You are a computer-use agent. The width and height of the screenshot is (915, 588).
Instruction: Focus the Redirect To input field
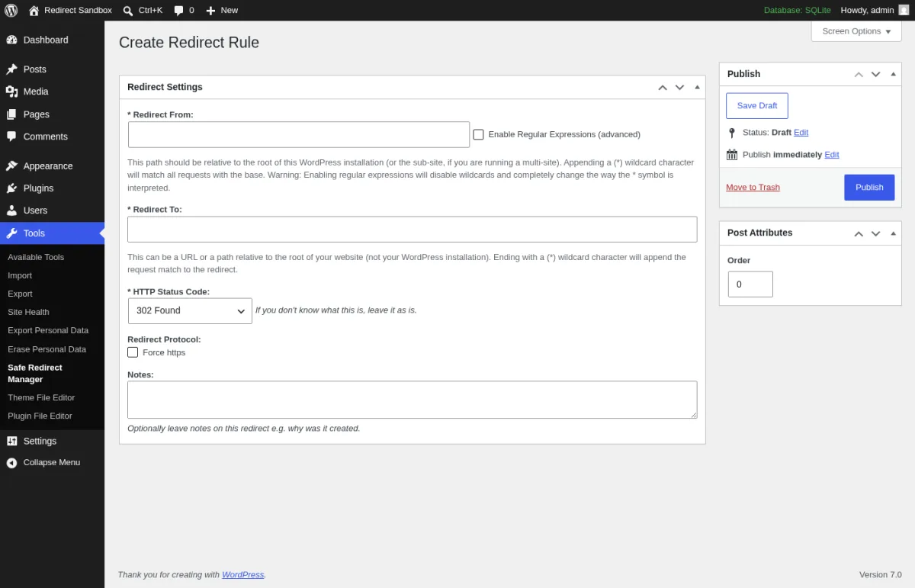coord(413,230)
